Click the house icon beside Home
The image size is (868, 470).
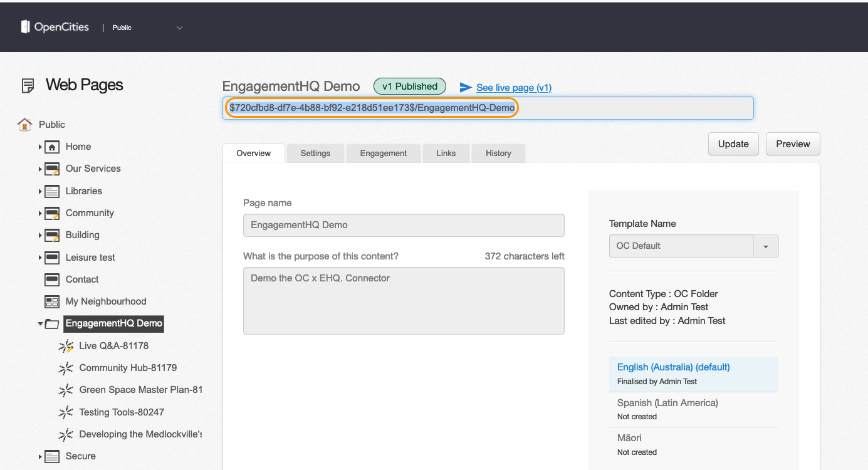click(51, 146)
